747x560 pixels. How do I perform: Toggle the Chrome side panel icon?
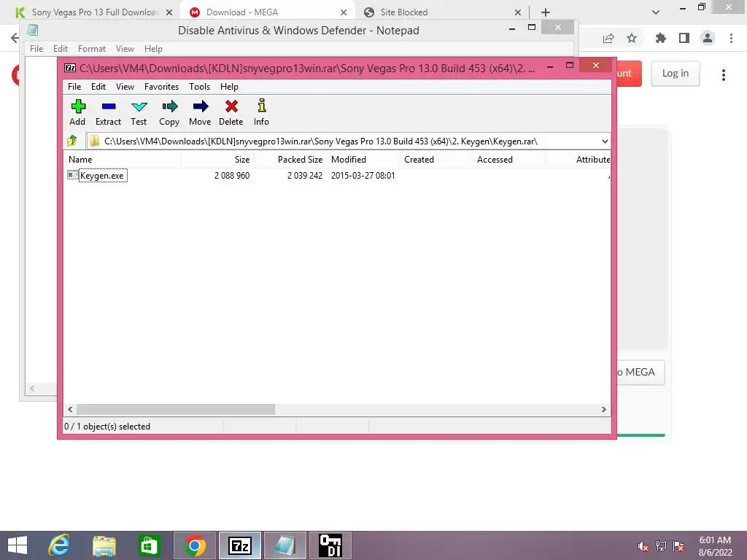684,38
